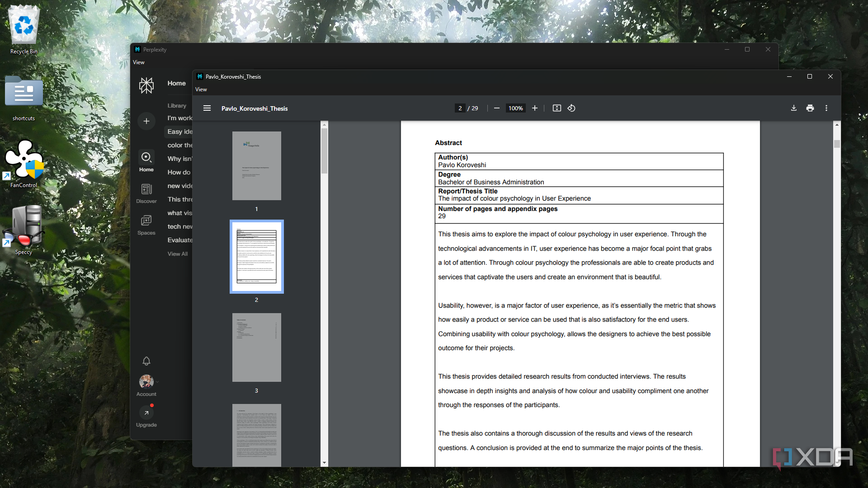Open the Account avatar menu
This screenshot has width=868, height=488.
pyautogui.click(x=146, y=382)
